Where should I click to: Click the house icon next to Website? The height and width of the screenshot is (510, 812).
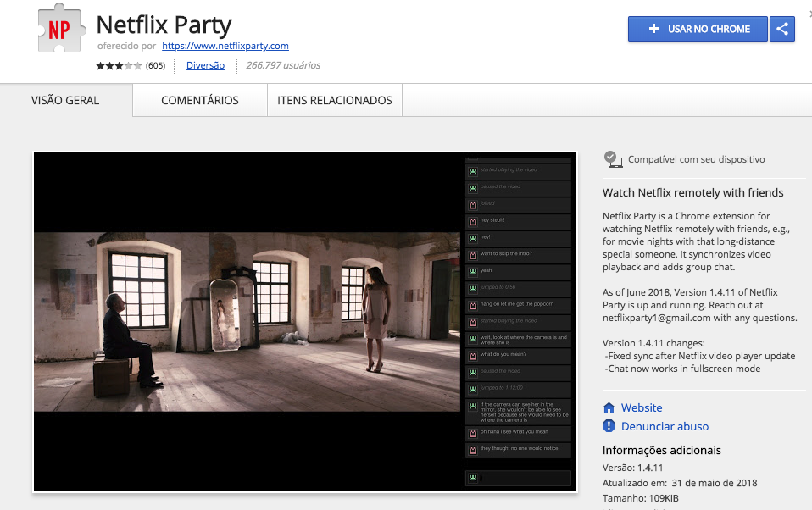click(609, 407)
